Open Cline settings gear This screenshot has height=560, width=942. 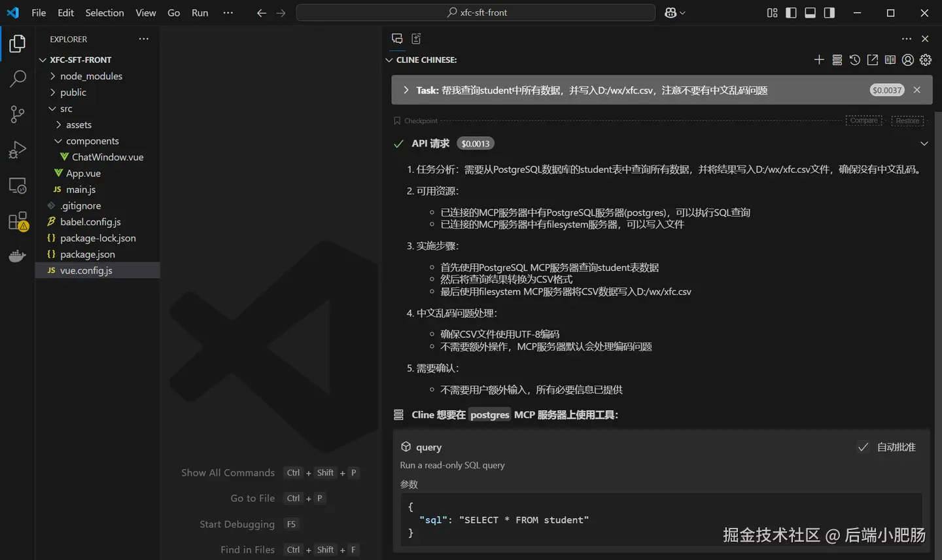[925, 60]
